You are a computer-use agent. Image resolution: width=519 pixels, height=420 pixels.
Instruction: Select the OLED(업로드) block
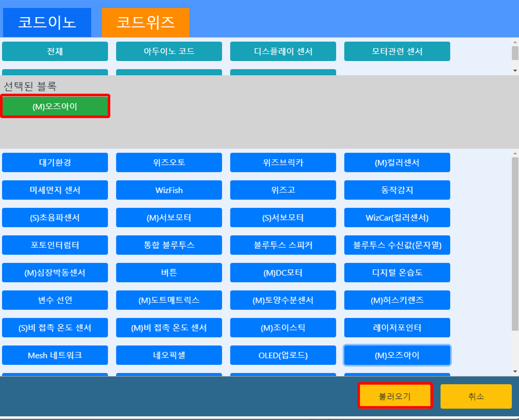283,355
